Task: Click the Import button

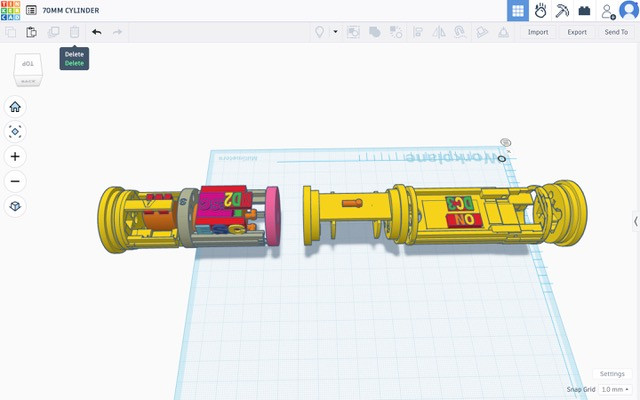Action: pyautogui.click(x=538, y=32)
